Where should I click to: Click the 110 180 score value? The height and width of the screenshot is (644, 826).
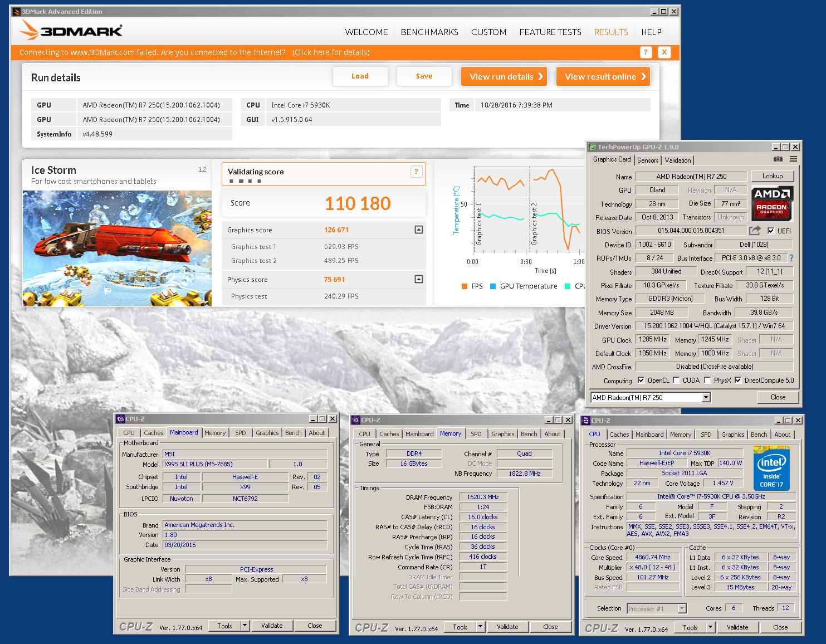click(x=358, y=203)
